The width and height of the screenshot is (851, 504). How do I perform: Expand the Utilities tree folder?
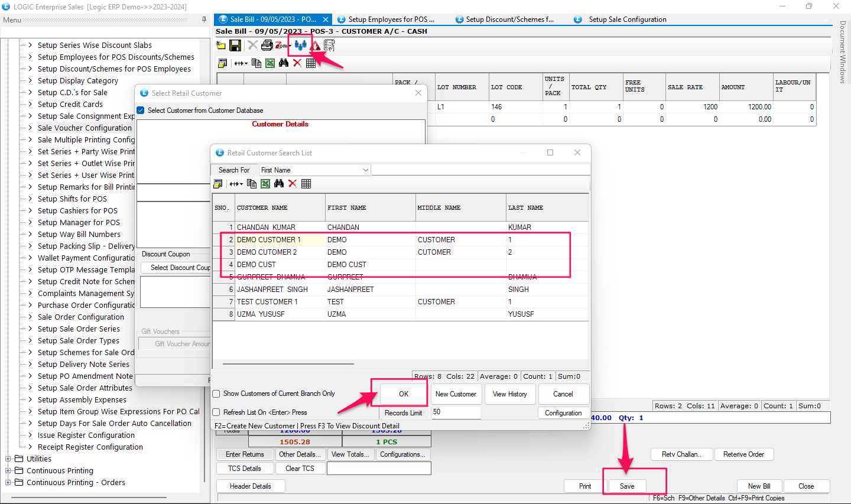8,459
